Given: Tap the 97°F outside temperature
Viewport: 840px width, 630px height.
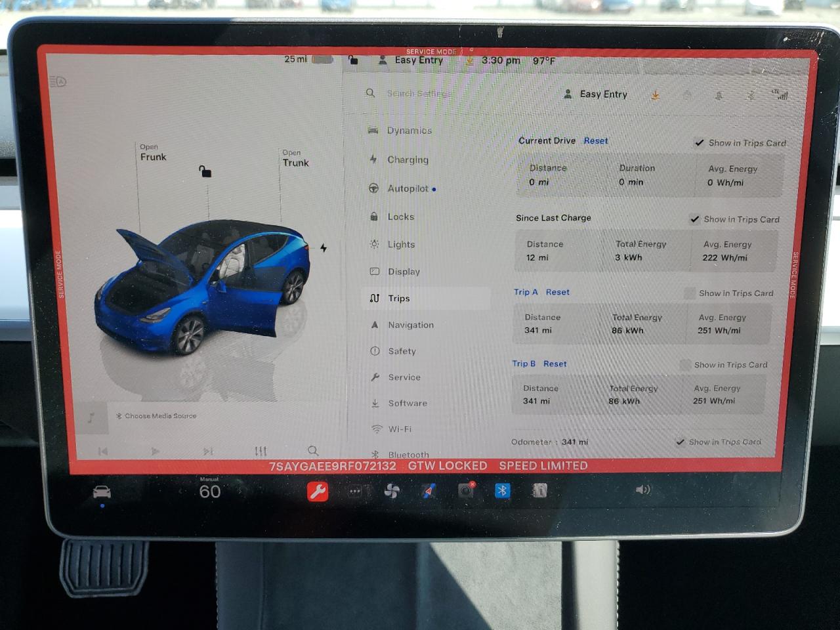Looking at the screenshot, I should [x=544, y=60].
